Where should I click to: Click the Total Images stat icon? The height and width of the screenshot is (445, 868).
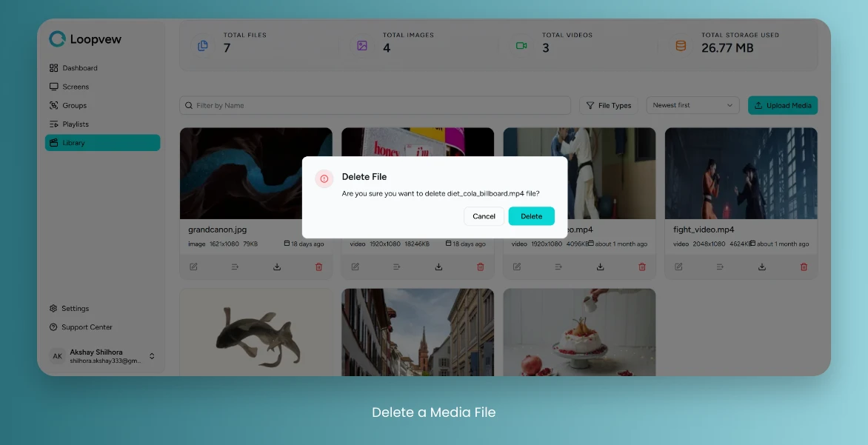coord(362,45)
